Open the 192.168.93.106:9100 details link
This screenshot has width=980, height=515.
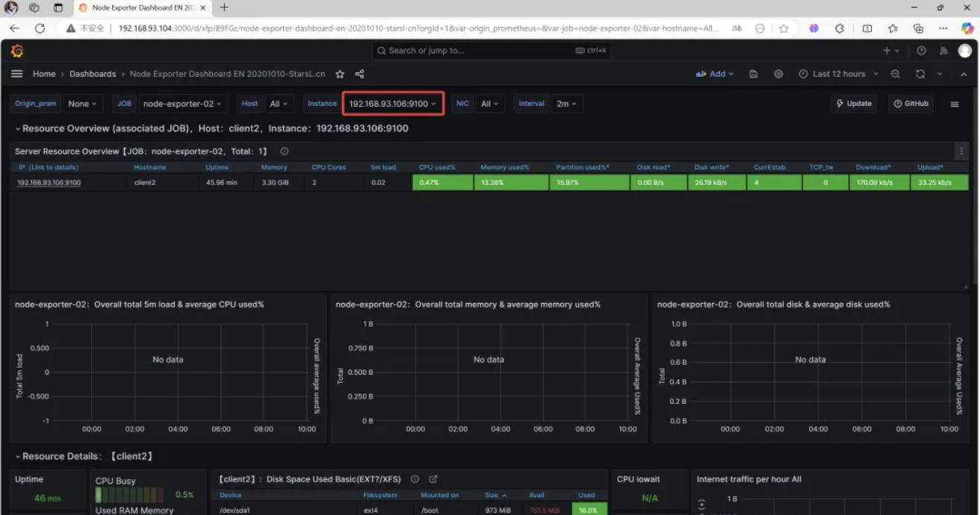click(x=49, y=182)
